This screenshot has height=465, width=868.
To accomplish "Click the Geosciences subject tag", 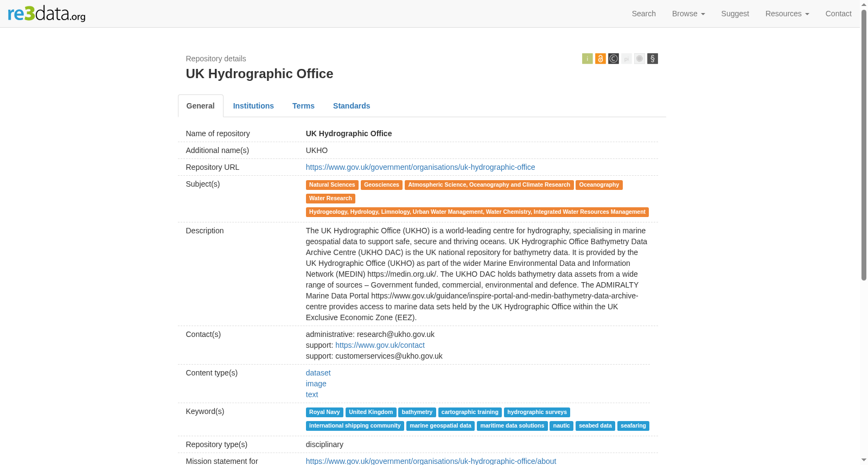I will (x=381, y=185).
